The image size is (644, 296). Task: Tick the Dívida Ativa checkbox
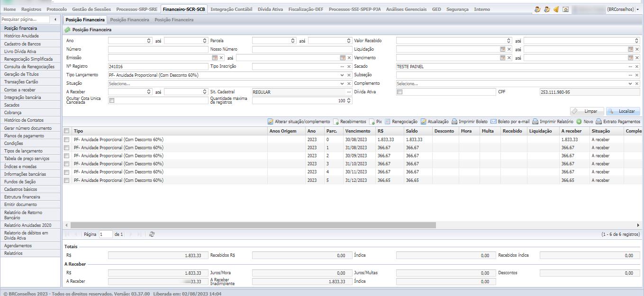[x=399, y=92]
